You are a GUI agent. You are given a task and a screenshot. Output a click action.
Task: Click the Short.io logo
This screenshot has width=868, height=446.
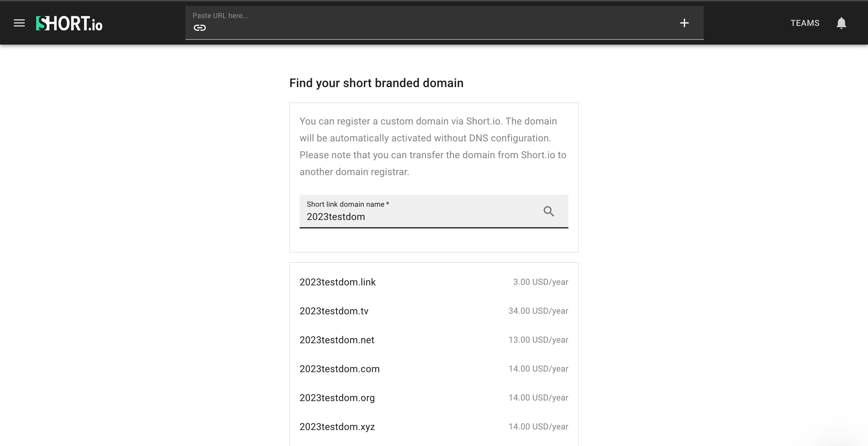[x=69, y=23]
